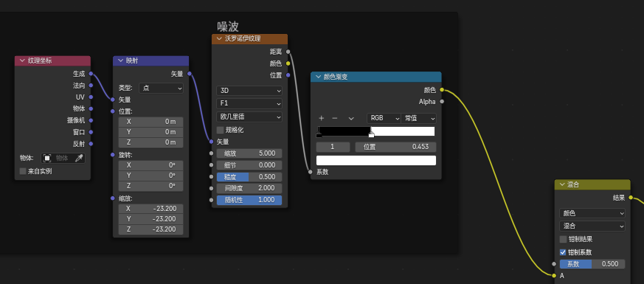Enable the 钳制结果 checkbox
644x284 pixels.
coord(563,239)
